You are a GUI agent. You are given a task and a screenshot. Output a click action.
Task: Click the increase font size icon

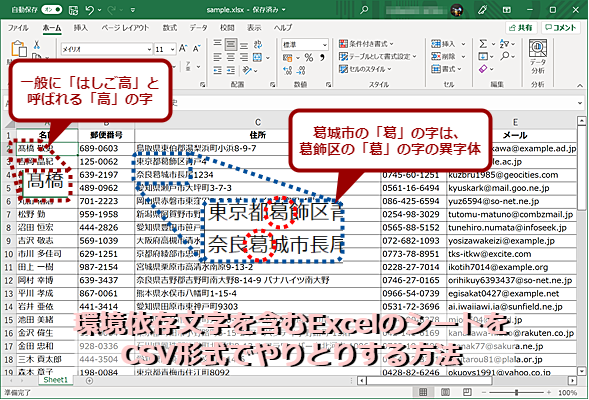[x=183, y=49]
